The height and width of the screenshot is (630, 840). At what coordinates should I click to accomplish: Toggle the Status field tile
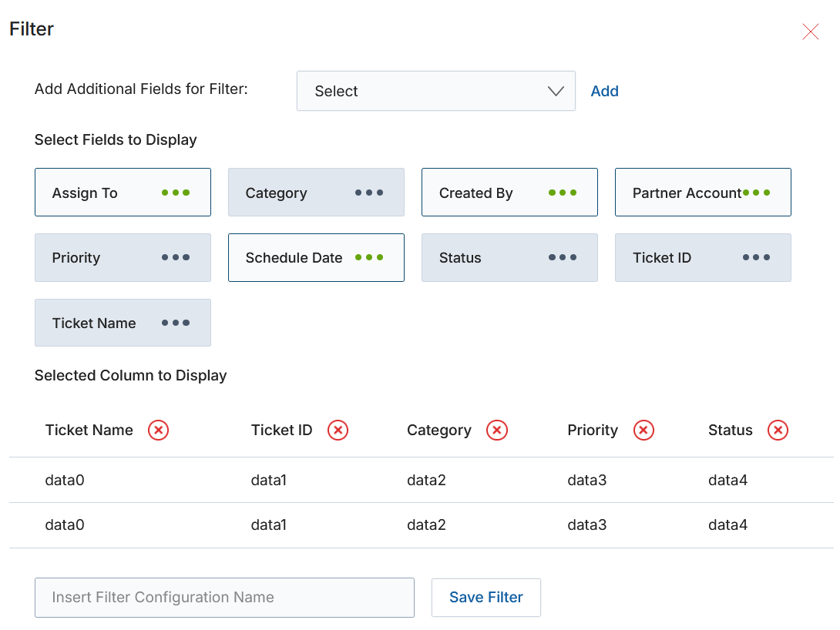[509, 257]
